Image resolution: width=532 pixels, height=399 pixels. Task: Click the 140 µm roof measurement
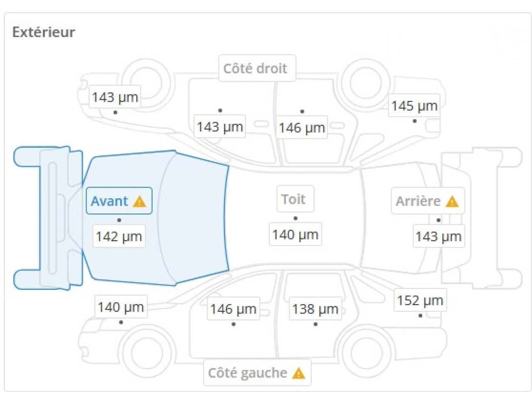click(295, 235)
